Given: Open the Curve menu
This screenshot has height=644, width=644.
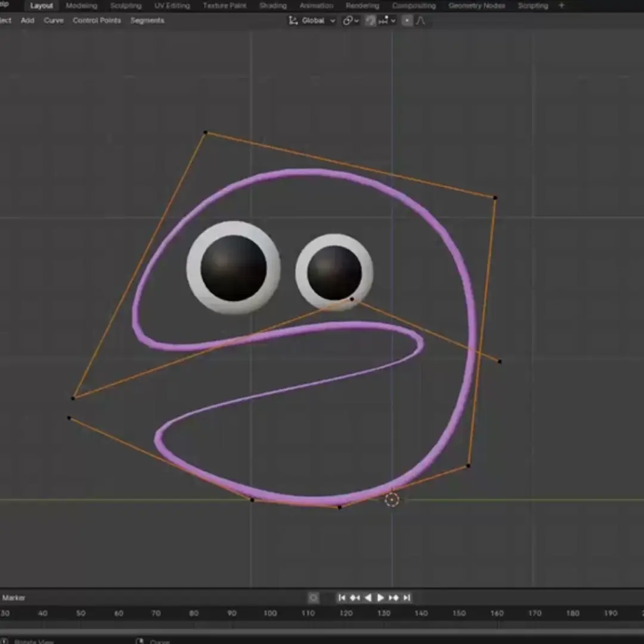Looking at the screenshot, I should [x=53, y=20].
